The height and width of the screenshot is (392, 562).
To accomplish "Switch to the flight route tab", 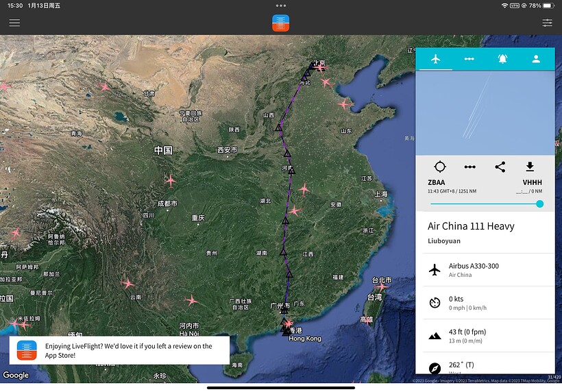I will tap(469, 59).
